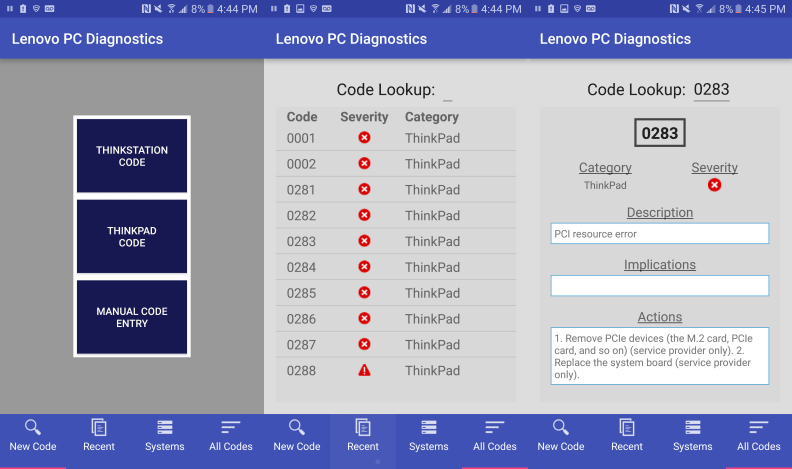Click the empty Implications text box
The width and height of the screenshot is (792, 469).
point(660,286)
